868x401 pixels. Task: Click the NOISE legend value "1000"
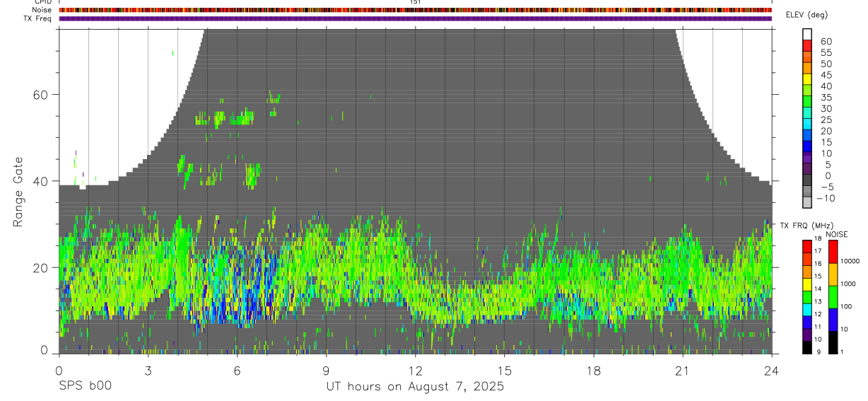[848, 284]
